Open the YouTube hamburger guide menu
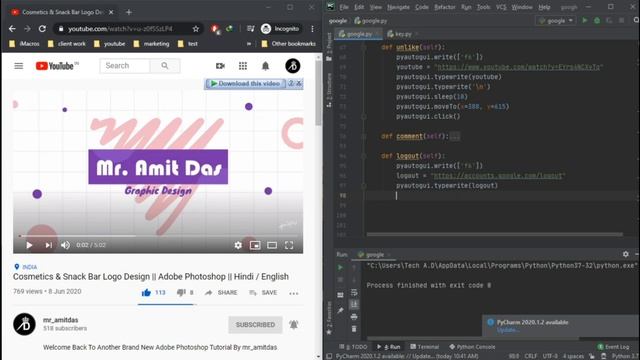 pyautogui.click(x=19, y=66)
